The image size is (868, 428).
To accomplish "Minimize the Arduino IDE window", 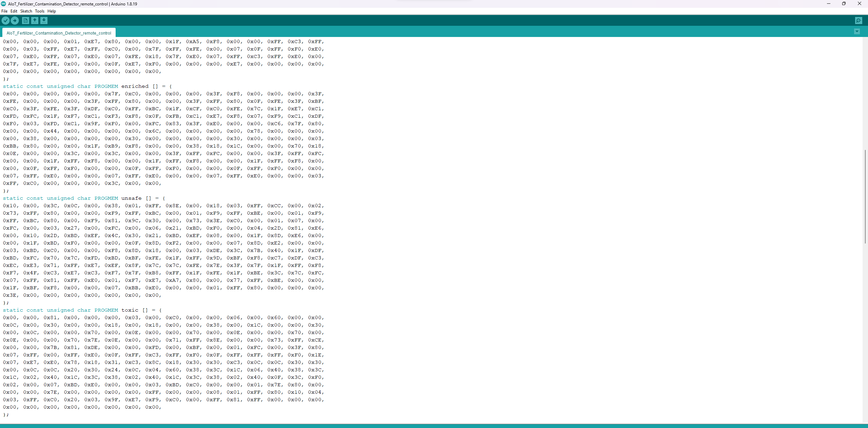I will click(x=828, y=4).
